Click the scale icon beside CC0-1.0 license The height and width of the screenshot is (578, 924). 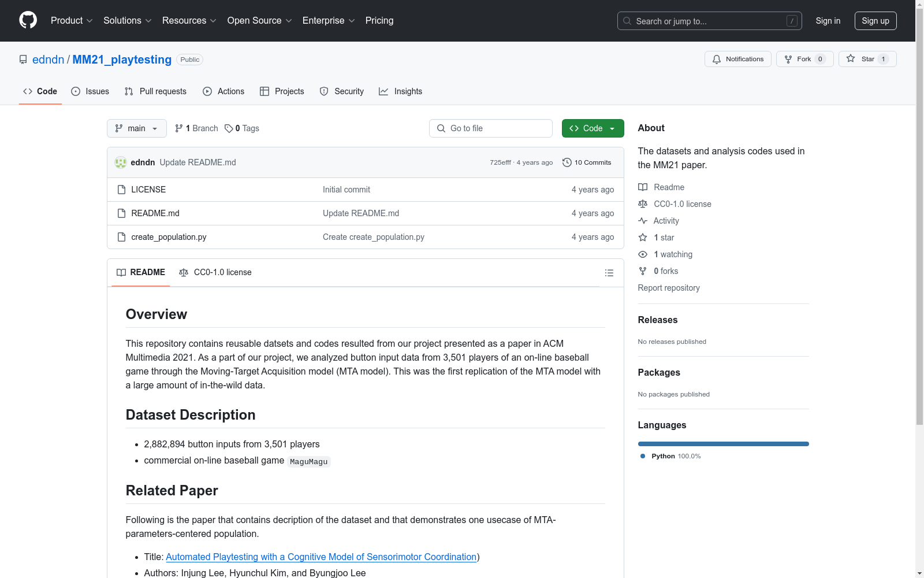coord(643,204)
